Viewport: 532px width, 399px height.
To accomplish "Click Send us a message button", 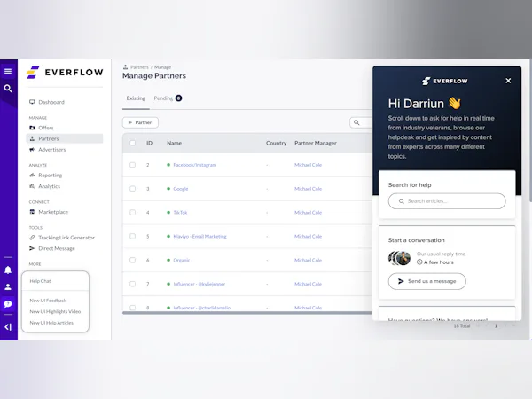I will (427, 281).
